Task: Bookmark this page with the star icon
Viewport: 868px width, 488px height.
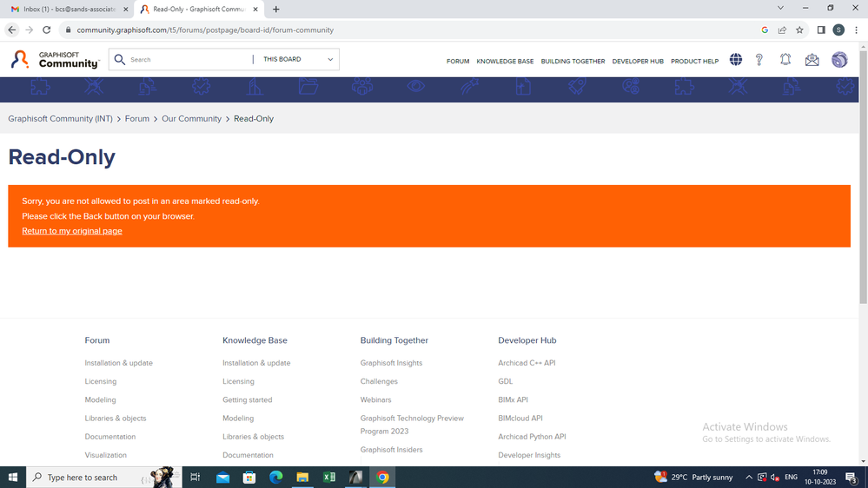Action: pos(799,30)
